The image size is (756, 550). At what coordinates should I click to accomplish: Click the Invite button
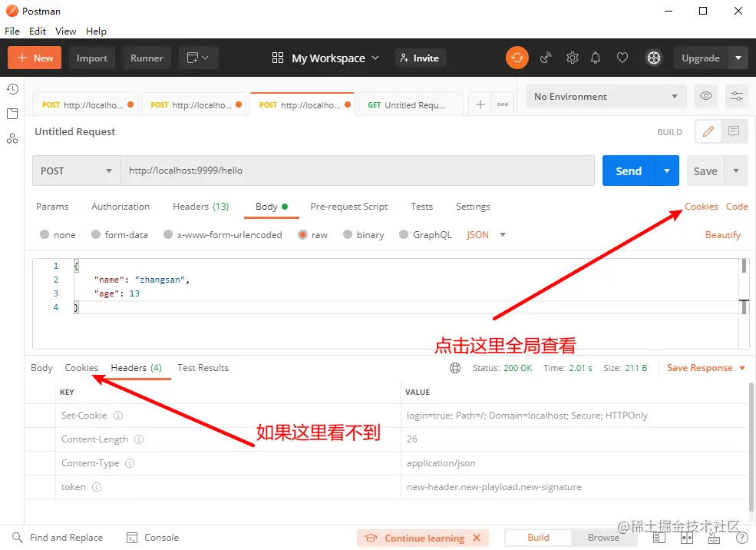[420, 58]
